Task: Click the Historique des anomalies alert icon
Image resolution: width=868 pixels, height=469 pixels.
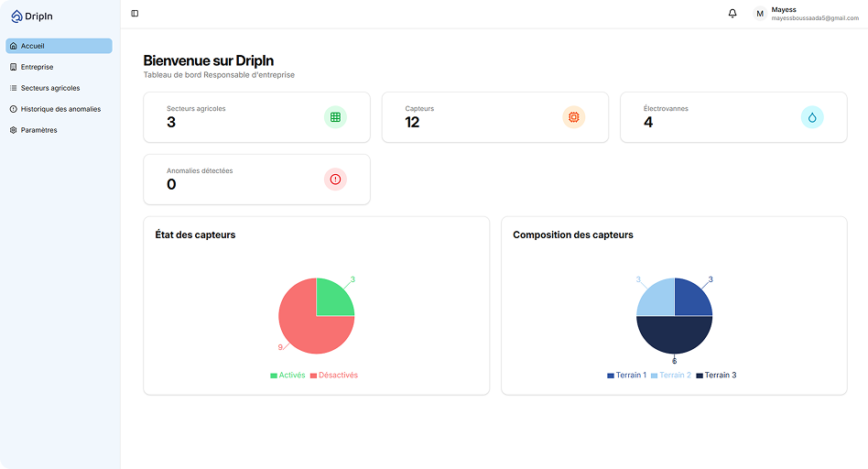Action: tap(14, 109)
